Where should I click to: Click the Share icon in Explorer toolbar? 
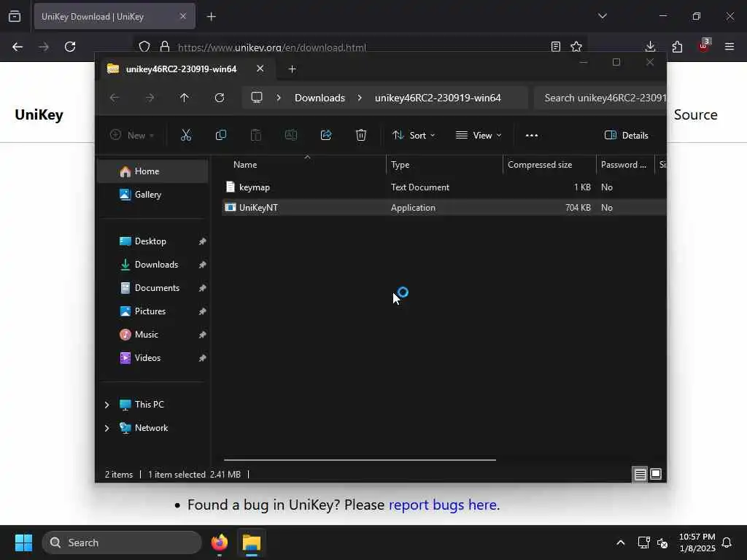tap(326, 135)
